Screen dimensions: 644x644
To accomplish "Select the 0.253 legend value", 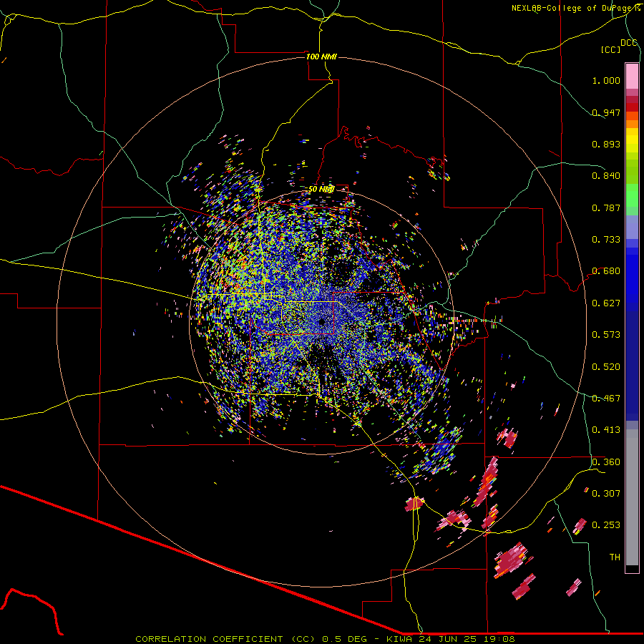I will (606, 525).
